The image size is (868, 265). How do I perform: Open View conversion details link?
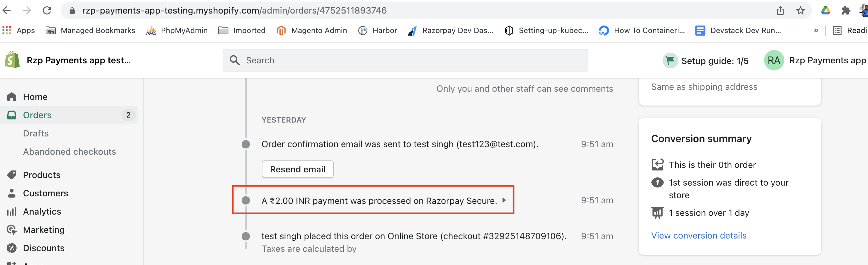(698, 235)
